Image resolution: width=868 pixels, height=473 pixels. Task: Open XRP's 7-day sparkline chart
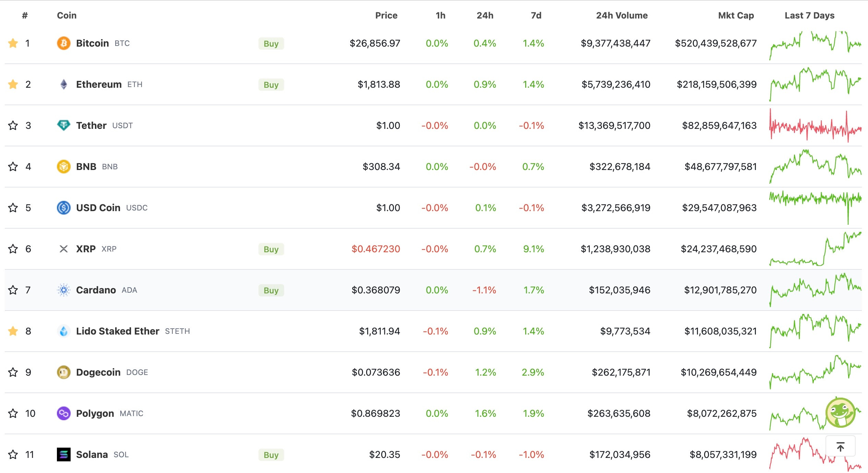(815, 249)
